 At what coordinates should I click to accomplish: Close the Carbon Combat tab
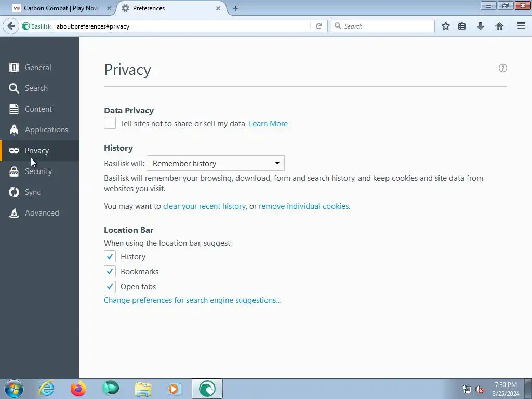[109, 8]
